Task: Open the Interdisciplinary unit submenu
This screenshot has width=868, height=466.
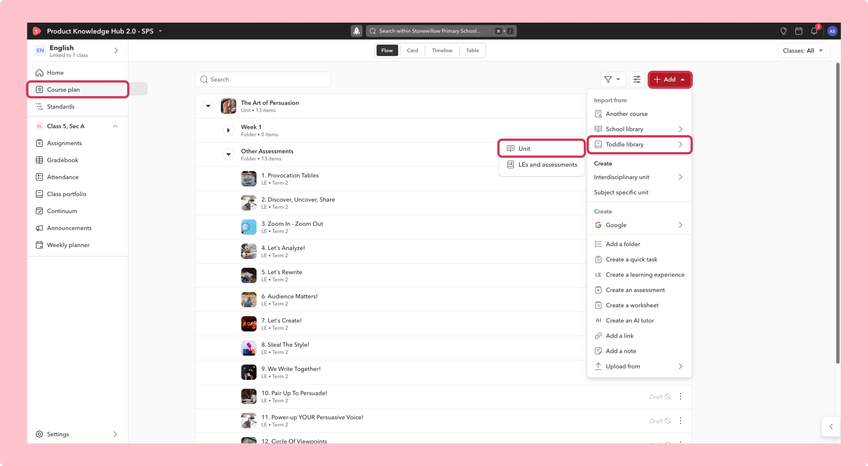Action: click(639, 177)
